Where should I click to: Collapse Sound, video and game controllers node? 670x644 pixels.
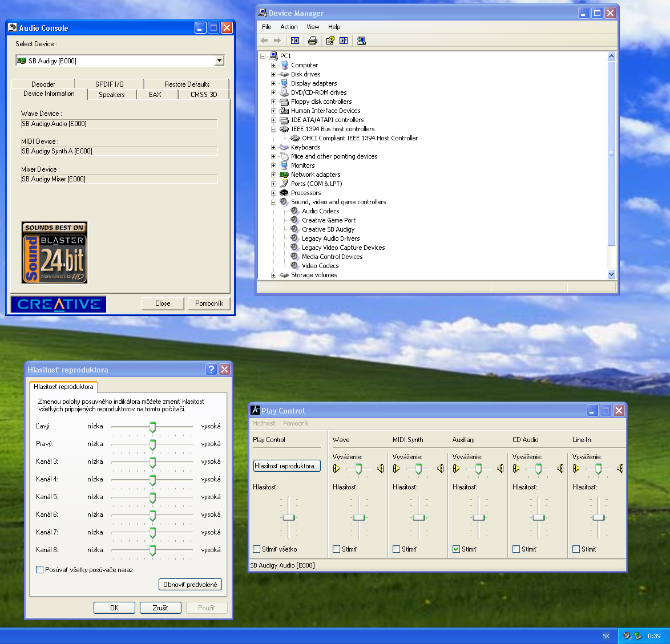[273, 202]
